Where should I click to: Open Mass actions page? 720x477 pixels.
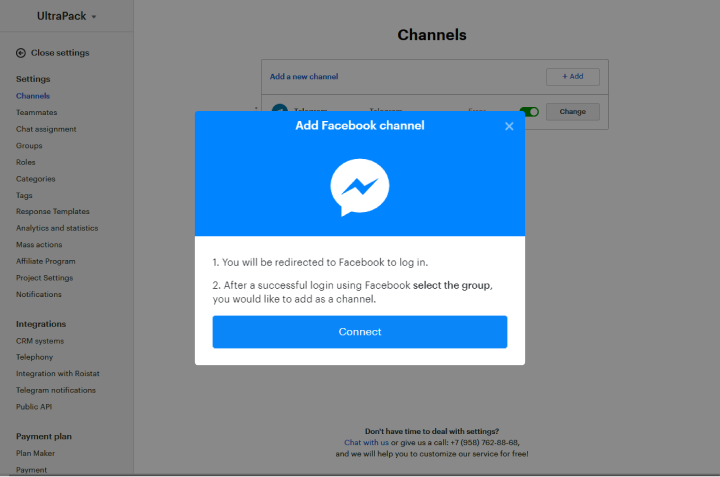coord(39,245)
